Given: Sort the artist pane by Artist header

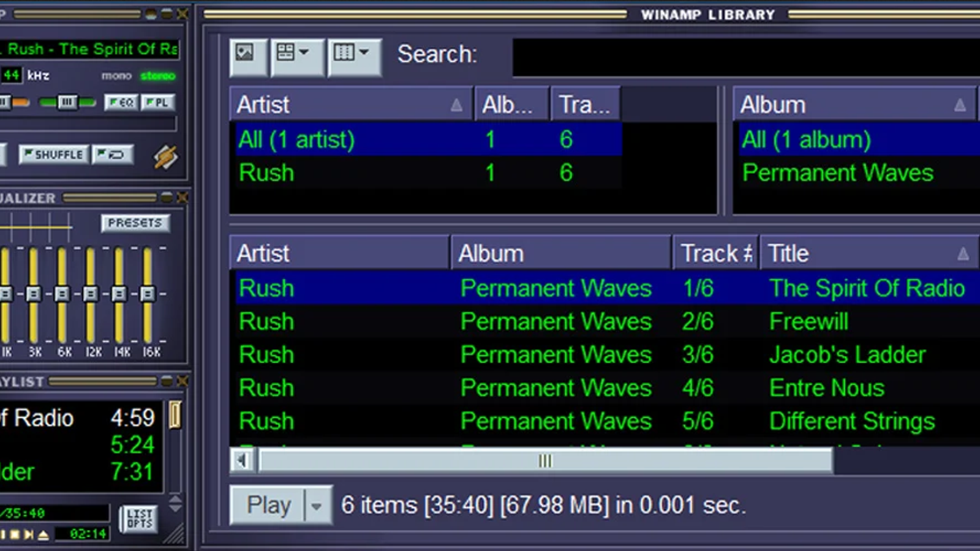Looking at the screenshot, I should tap(351, 104).
